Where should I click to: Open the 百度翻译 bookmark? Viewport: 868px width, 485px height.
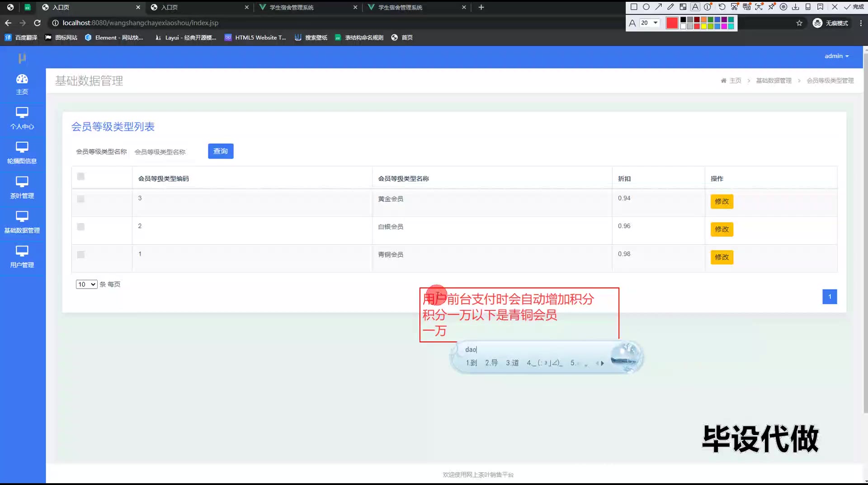pyautogui.click(x=21, y=38)
